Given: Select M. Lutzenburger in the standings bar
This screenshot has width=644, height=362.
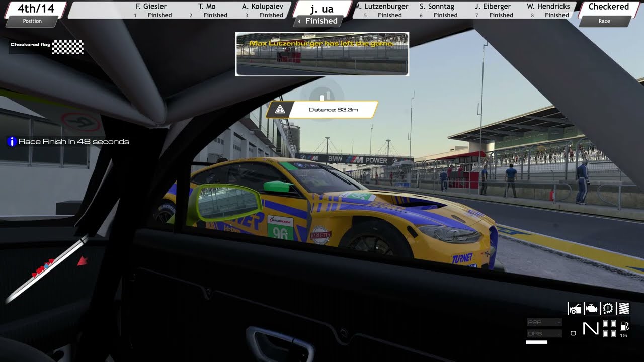Looking at the screenshot, I should pyautogui.click(x=382, y=10).
